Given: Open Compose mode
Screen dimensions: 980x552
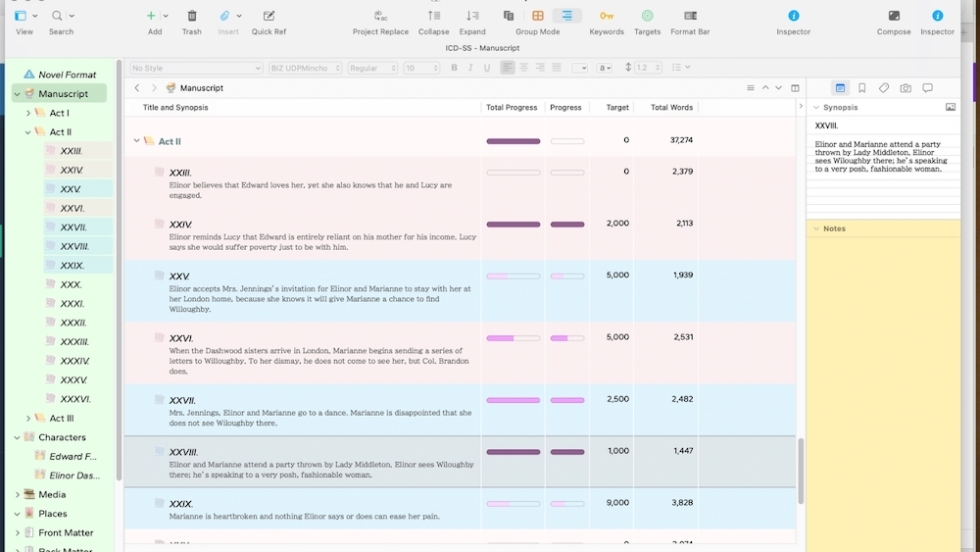Looking at the screenshot, I should click(894, 16).
